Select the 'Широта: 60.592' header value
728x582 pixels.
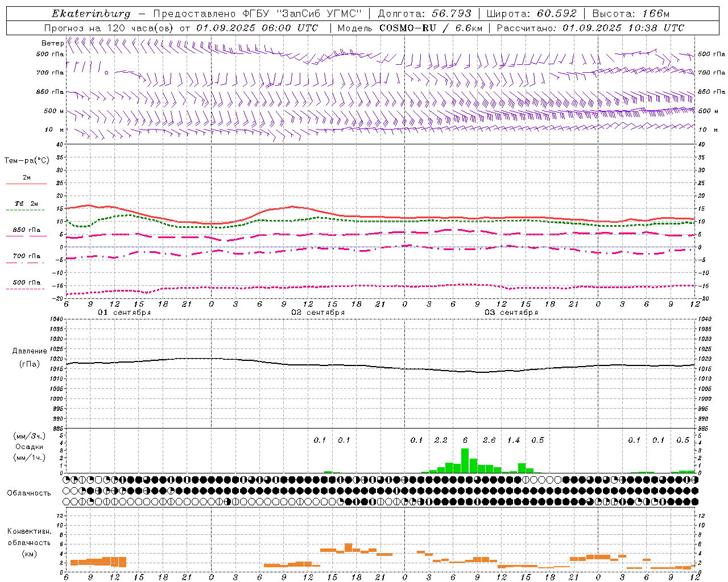(x=531, y=14)
